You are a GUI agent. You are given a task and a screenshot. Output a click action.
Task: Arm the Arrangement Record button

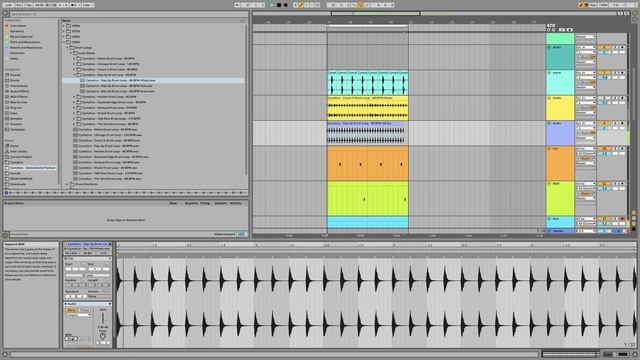(x=286, y=5)
